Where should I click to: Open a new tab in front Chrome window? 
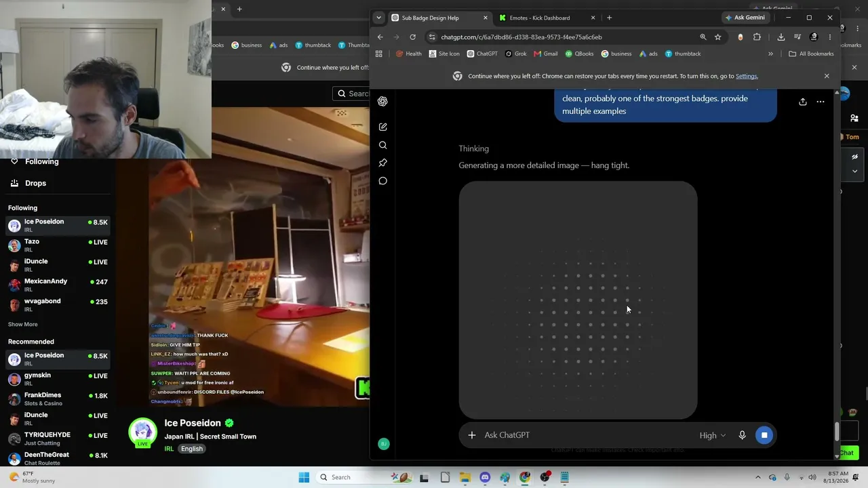pyautogui.click(x=609, y=18)
